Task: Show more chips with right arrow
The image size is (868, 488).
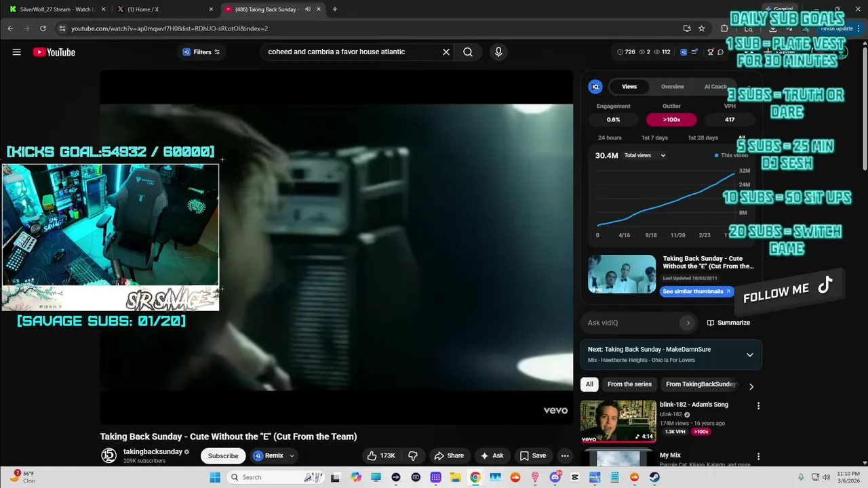Action: point(751,386)
